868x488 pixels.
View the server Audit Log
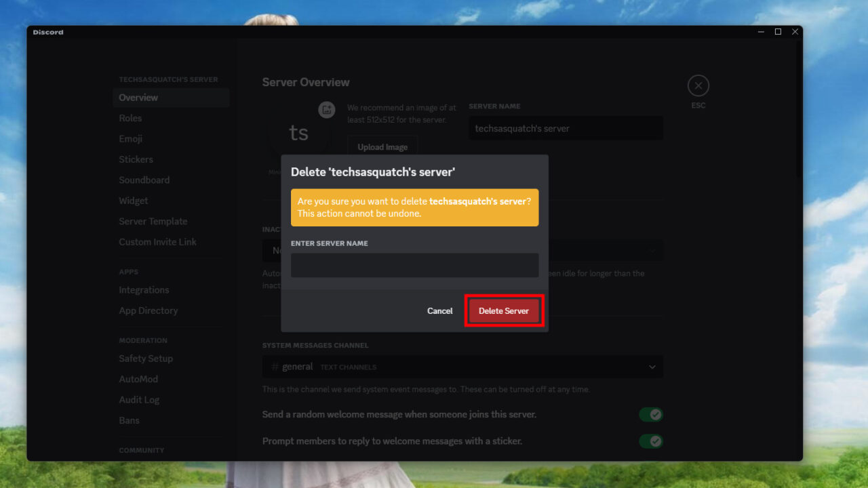(x=139, y=399)
